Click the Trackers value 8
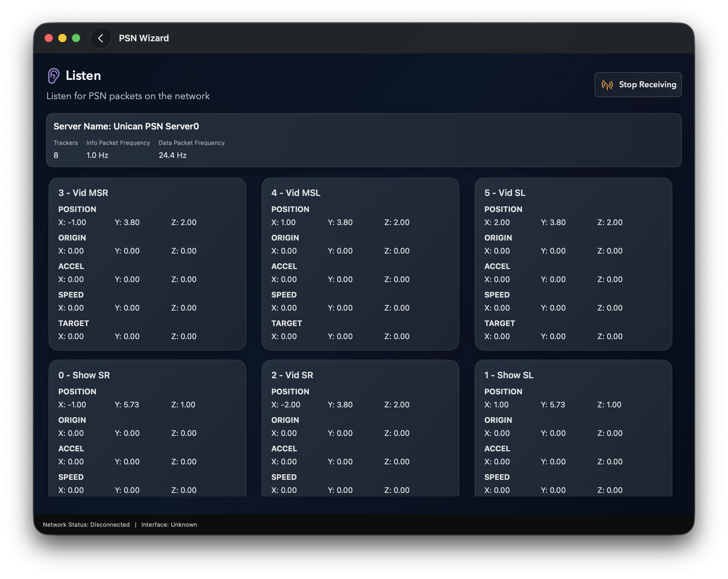Screen dimensions: 728x579 pos(56,155)
